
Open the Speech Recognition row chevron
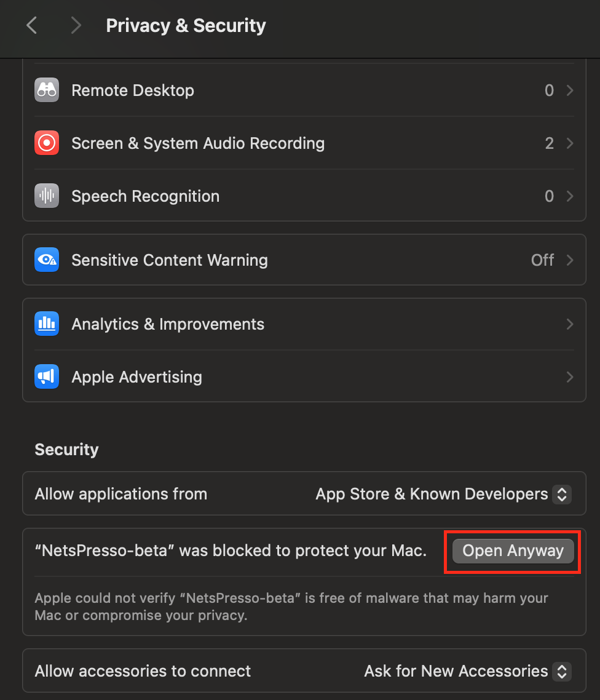(x=570, y=196)
